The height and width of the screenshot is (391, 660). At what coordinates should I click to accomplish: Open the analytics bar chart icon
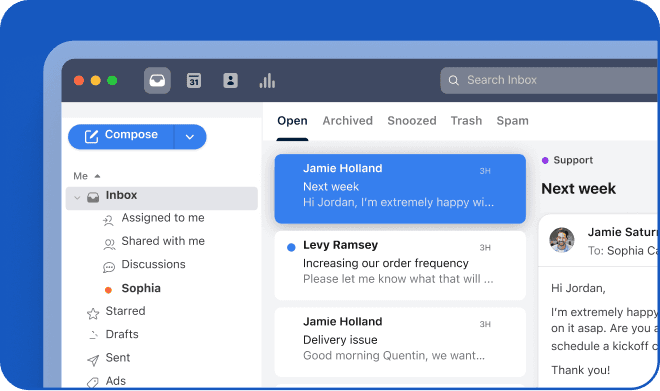click(x=267, y=80)
